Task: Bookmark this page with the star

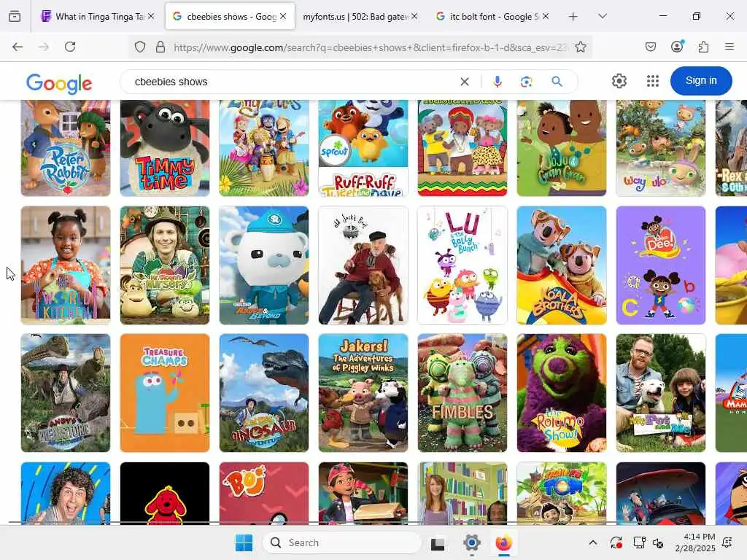Action: 580,47
